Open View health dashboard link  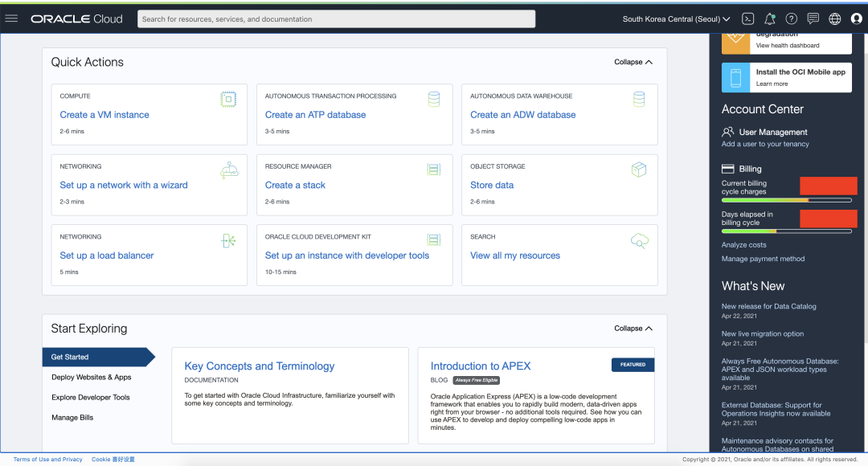(x=788, y=46)
